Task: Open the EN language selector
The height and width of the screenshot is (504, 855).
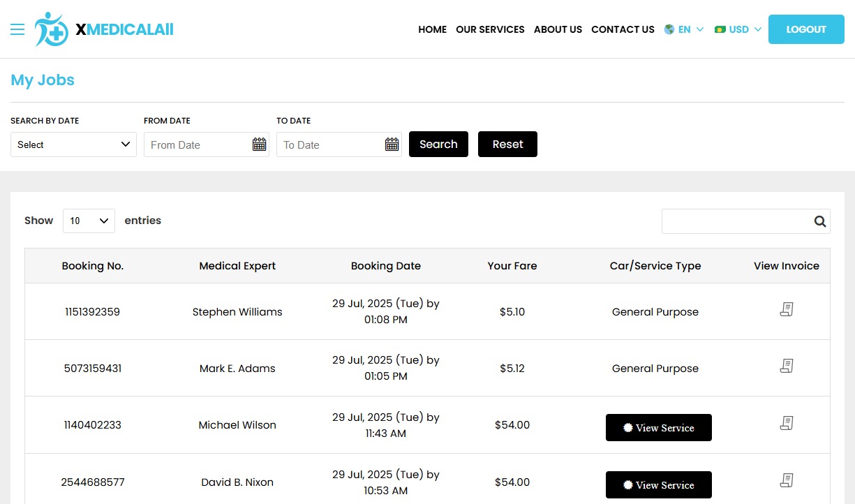Action: click(684, 29)
